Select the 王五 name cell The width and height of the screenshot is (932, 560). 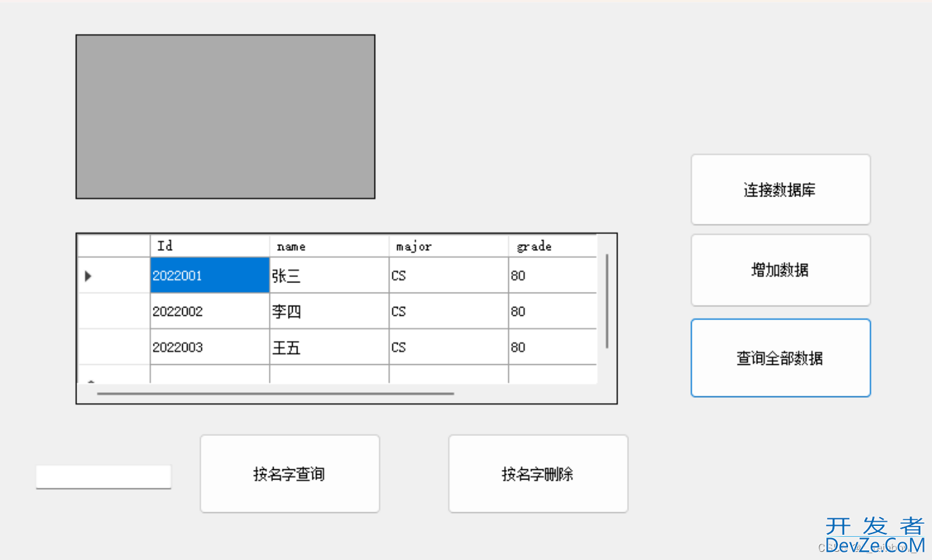click(330, 347)
